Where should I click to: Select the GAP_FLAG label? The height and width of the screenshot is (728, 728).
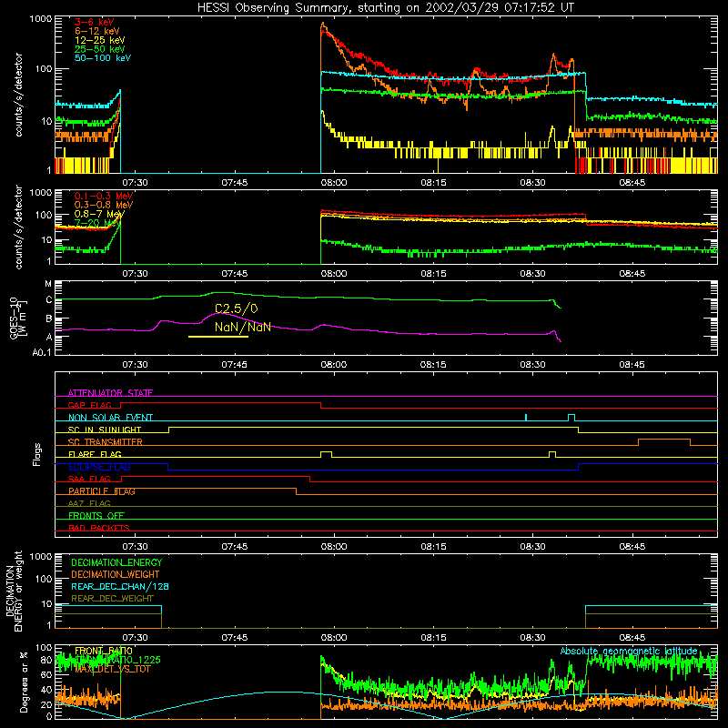(x=89, y=405)
